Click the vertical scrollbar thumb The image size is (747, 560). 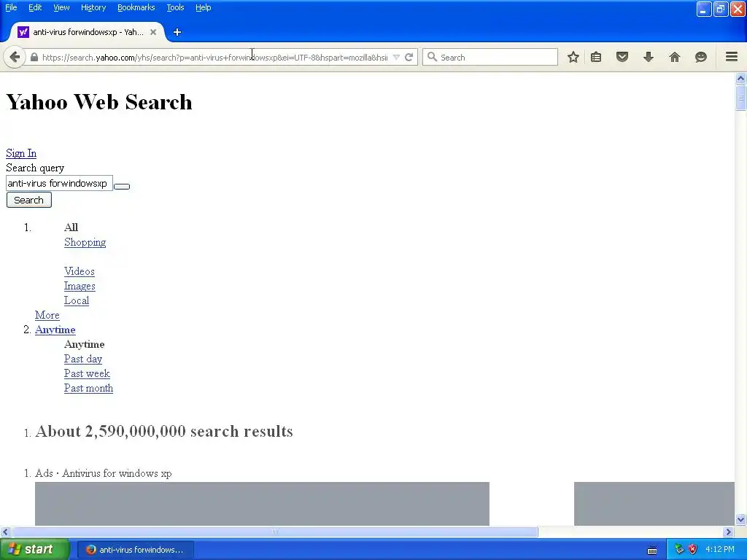[x=740, y=98]
